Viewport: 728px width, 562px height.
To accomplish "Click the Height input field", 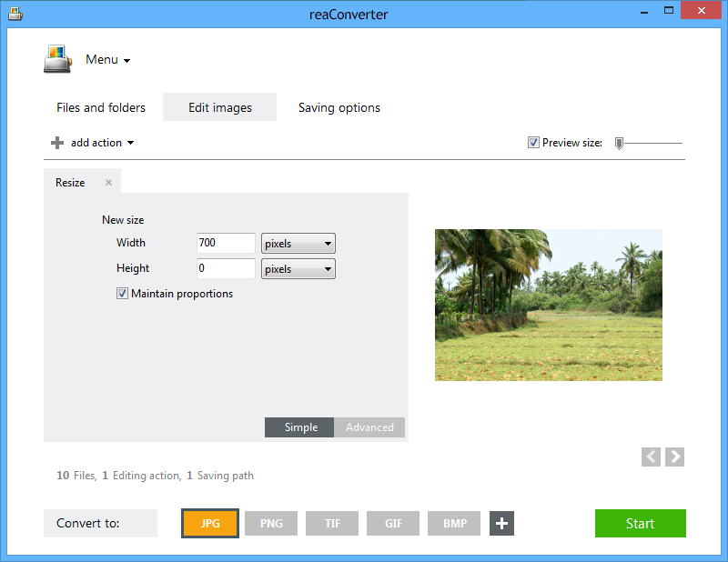I will [x=226, y=268].
